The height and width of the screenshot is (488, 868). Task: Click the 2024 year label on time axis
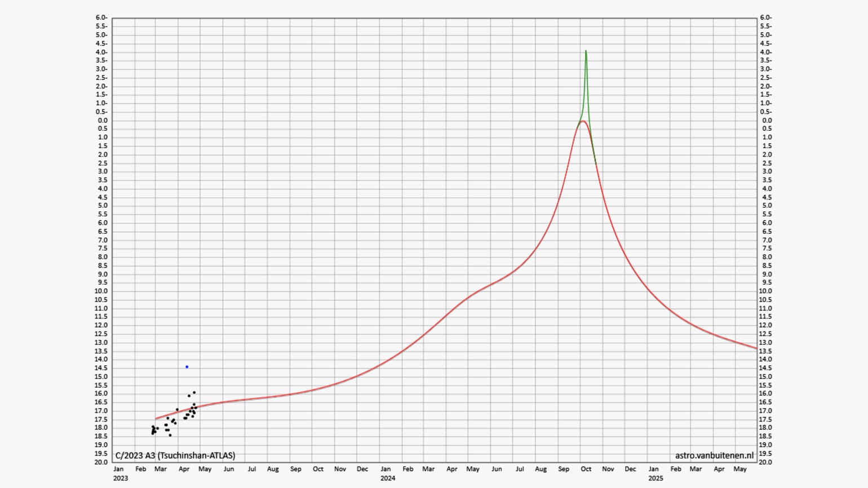pyautogui.click(x=388, y=478)
